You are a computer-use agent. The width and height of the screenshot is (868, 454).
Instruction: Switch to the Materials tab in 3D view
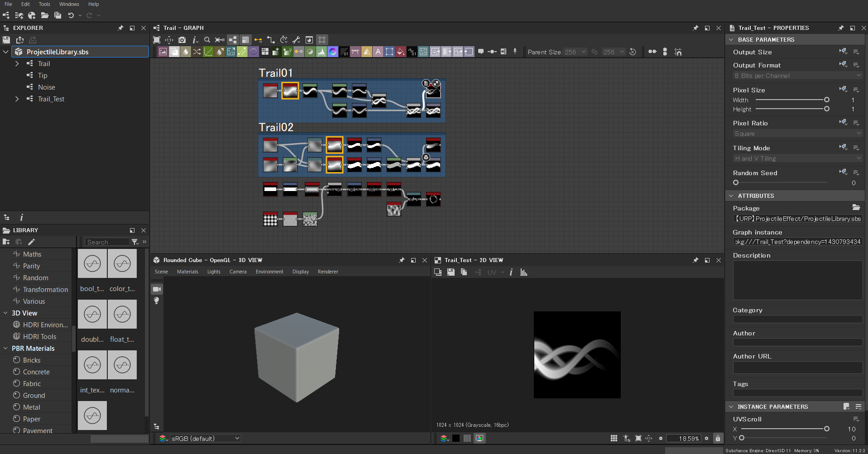pos(187,272)
